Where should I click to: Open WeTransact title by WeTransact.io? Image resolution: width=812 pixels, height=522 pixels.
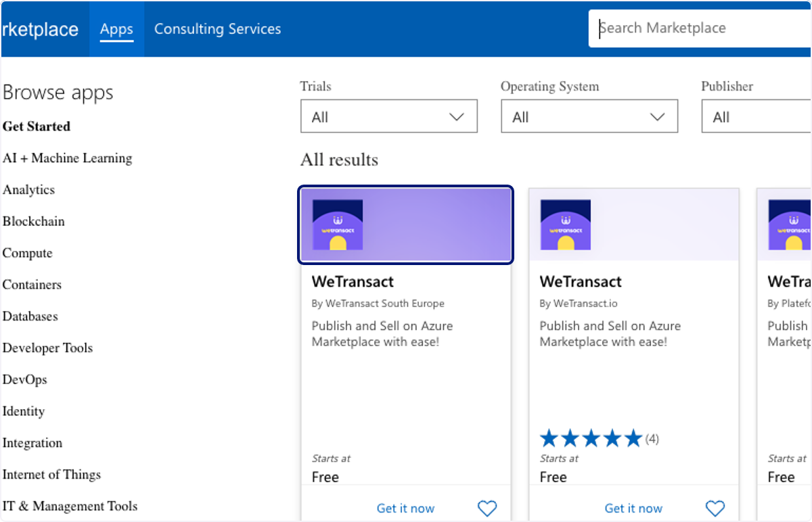(x=581, y=281)
